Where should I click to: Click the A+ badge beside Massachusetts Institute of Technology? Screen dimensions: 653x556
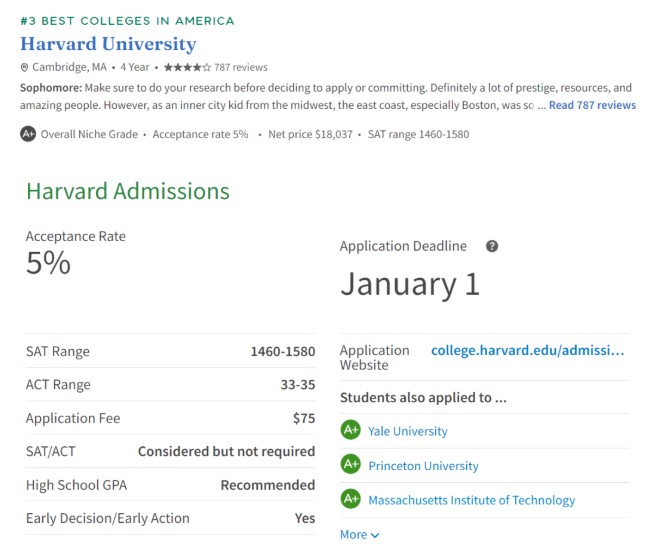click(351, 499)
